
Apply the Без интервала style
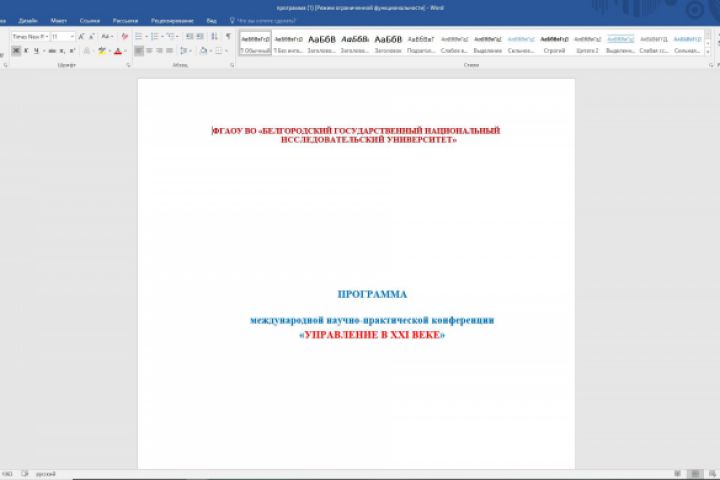[288, 43]
